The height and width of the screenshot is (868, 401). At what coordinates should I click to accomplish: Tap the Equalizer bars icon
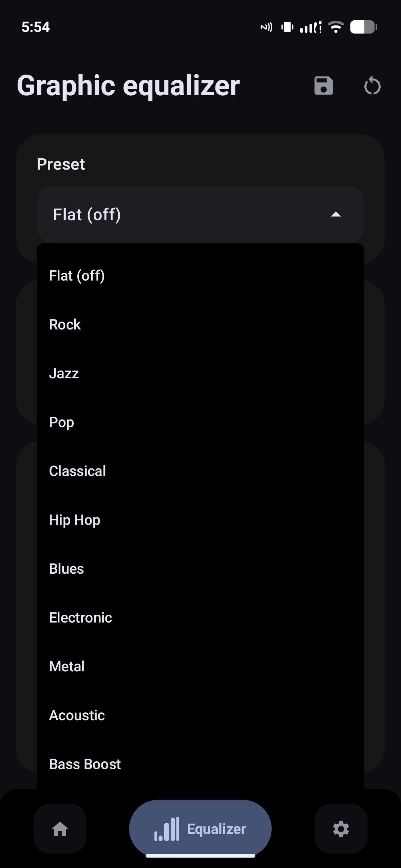pos(167,829)
